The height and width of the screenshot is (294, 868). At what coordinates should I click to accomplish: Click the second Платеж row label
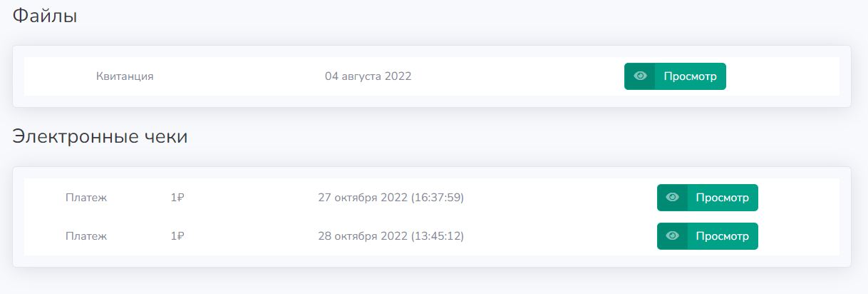[x=86, y=236]
